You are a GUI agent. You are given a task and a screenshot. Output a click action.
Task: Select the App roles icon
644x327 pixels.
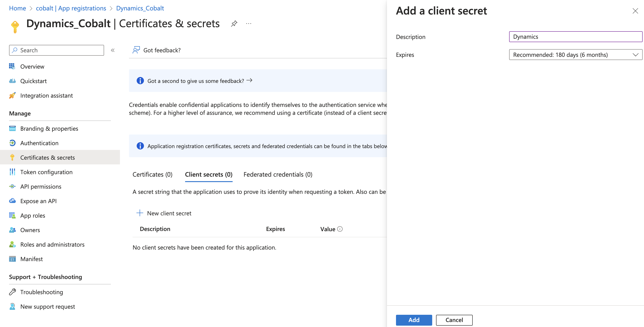[12, 215]
